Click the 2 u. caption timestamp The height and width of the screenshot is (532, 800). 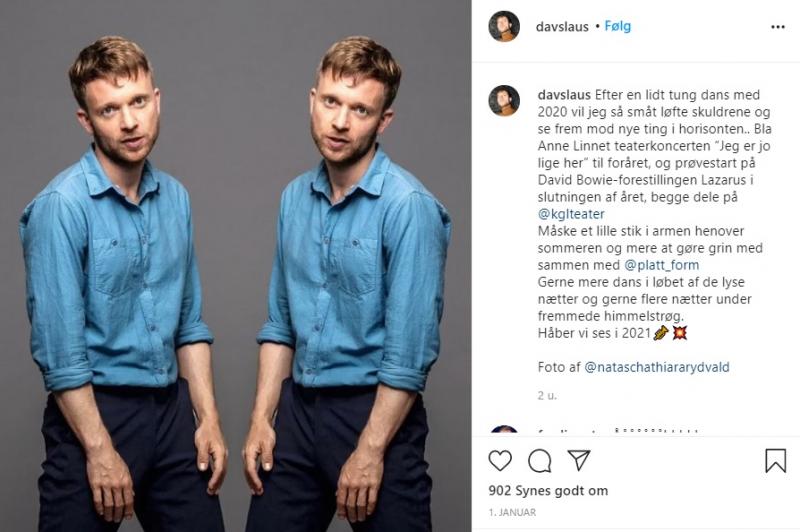click(547, 395)
